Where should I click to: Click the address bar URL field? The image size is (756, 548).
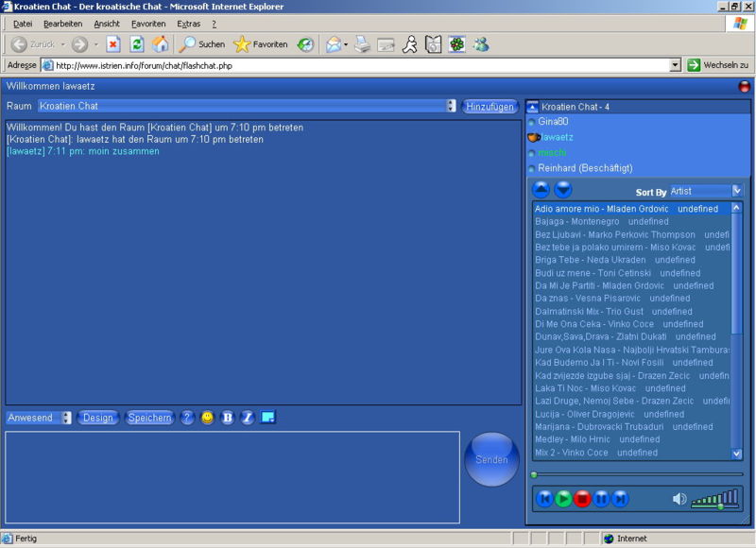[x=355, y=65]
